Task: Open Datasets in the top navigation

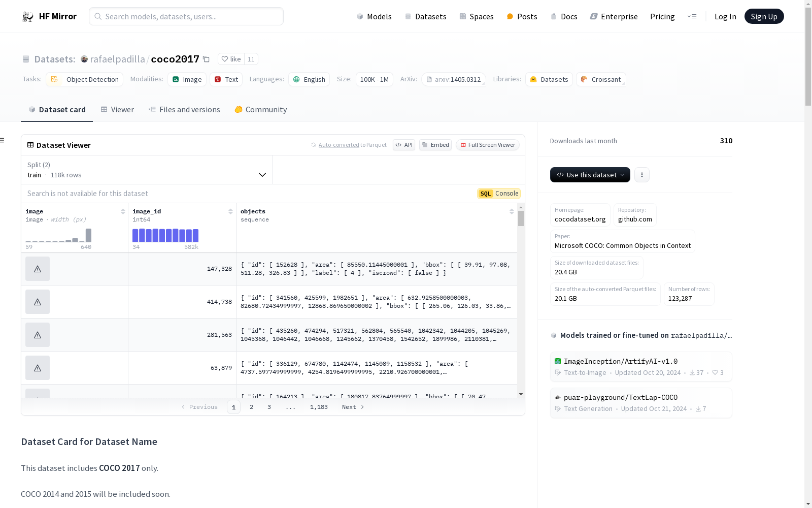Action: pos(425,17)
